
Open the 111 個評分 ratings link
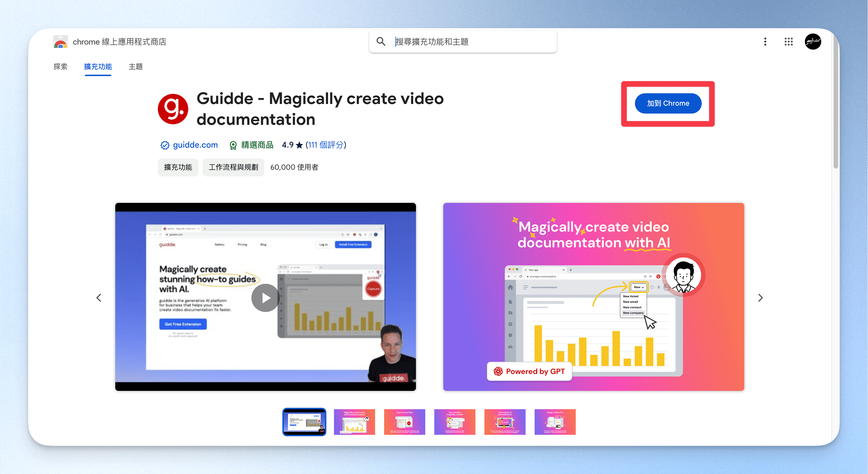point(326,145)
